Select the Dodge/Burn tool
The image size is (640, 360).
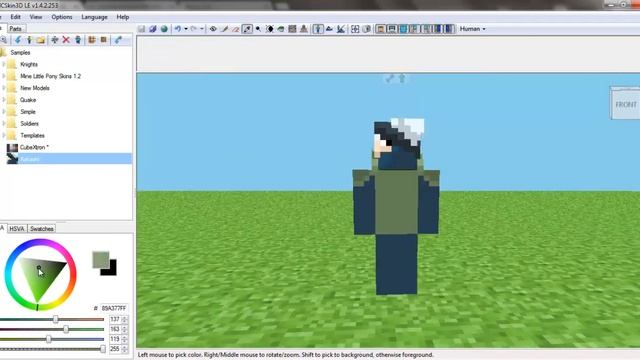(258, 29)
